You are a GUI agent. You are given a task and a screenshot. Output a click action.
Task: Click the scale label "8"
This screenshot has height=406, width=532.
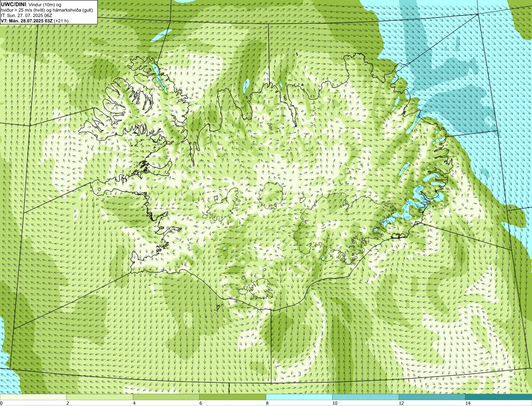[x=267, y=403]
